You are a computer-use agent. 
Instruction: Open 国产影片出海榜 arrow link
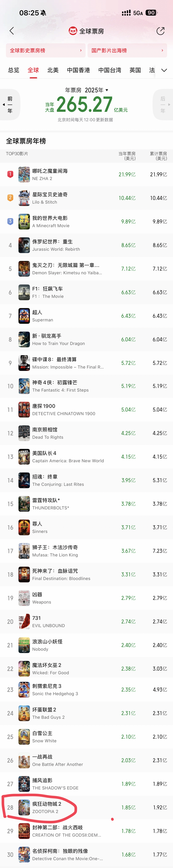127,51
